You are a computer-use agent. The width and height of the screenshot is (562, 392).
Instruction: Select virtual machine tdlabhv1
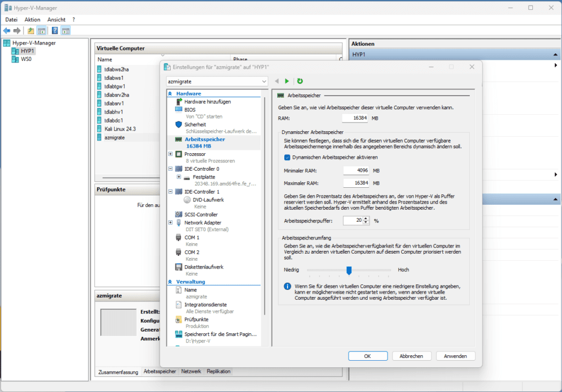coord(114,112)
